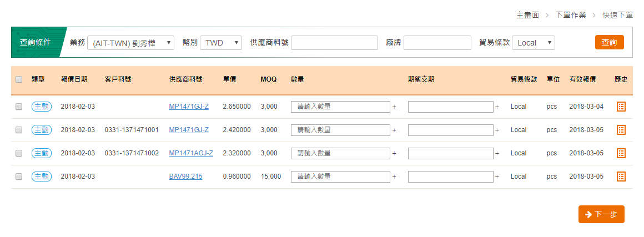Select checkbox for the MP1471AGJ-Z row
The height and width of the screenshot is (237, 644).
coord(19,153)
